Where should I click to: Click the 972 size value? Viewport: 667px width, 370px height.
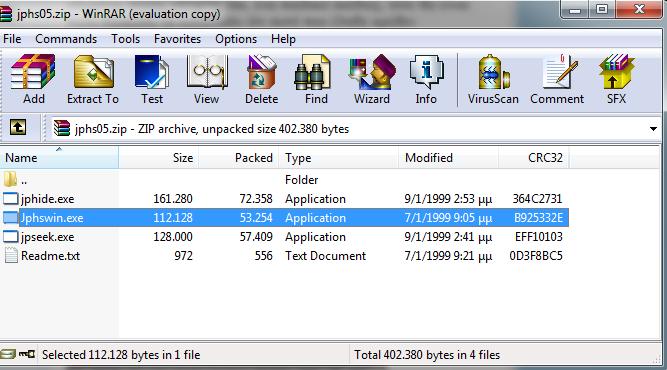pos(183,256)
